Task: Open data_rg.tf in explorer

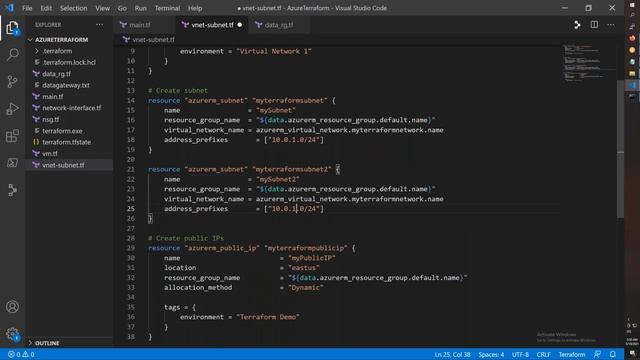Action: point(69,74)
